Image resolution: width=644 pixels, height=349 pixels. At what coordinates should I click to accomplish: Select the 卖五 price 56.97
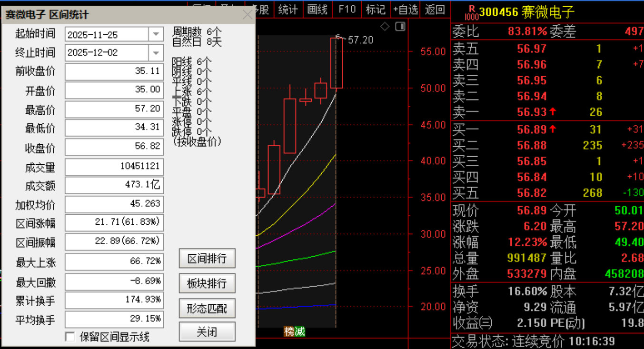coord(532,49)
